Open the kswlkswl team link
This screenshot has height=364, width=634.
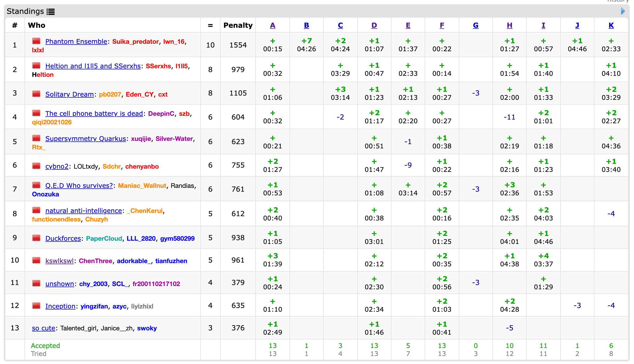59,261
